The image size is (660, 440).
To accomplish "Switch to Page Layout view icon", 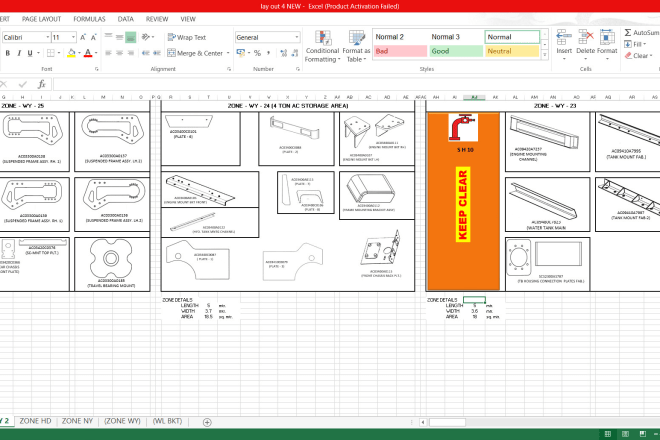I will [x=625, y=434].
